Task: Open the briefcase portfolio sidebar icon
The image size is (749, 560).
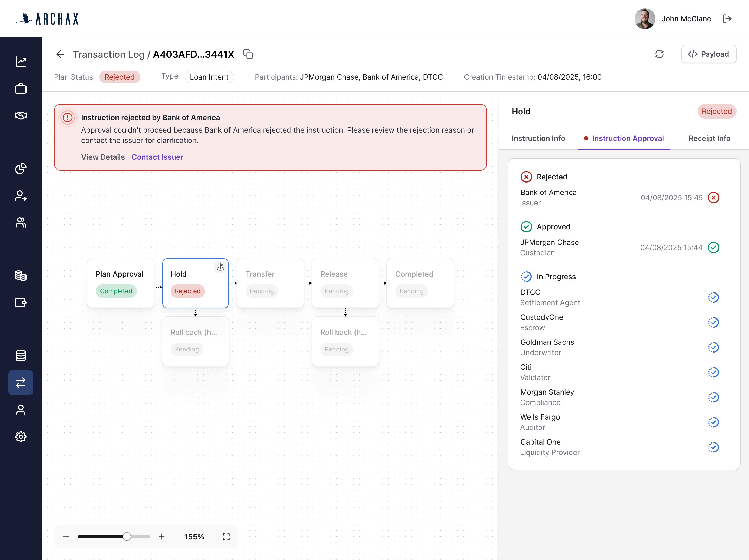Action: point(21,88)
